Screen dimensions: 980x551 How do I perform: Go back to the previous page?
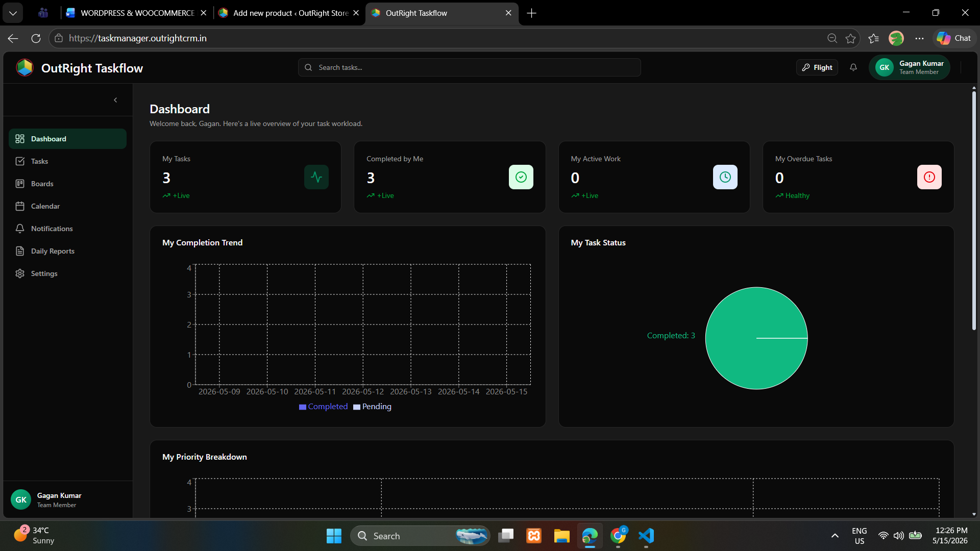[x=13, y=38]
